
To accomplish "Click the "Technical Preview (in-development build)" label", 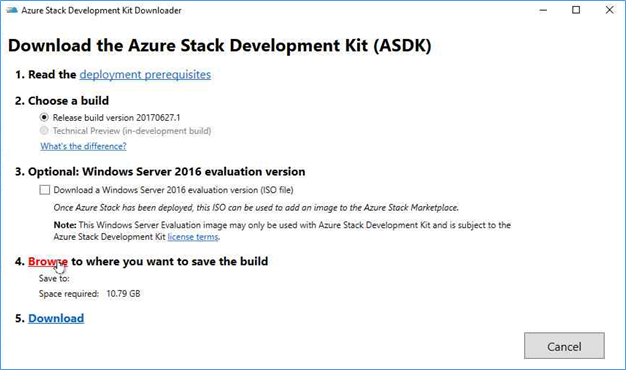I will tap(132, 131).
